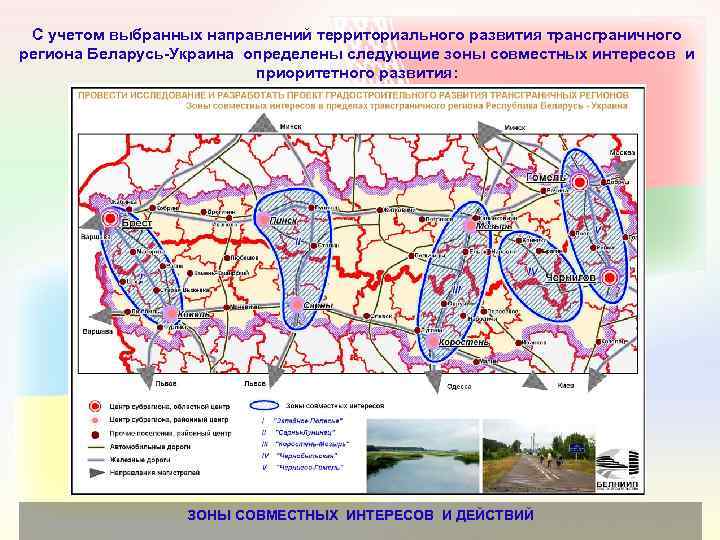Click legend zone V 'Чернигов-Гомель'
The image size is (720, 540).
(x=309, y=467)
